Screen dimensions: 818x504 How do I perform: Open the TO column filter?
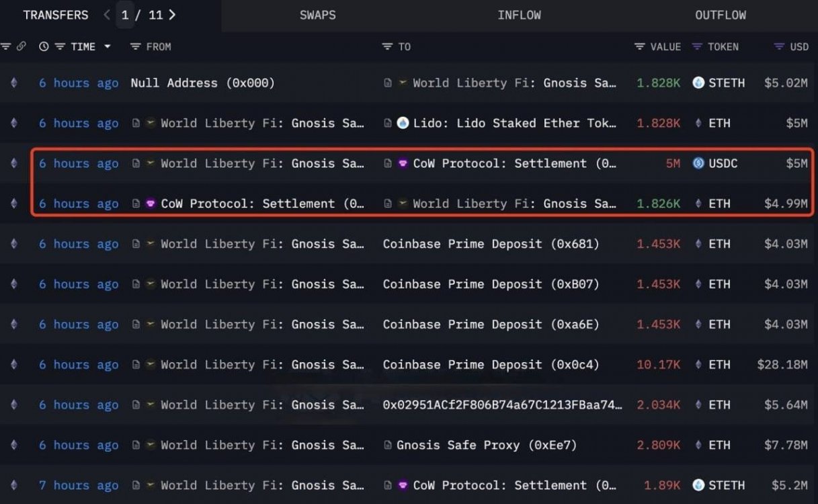[x=387, y=46]
